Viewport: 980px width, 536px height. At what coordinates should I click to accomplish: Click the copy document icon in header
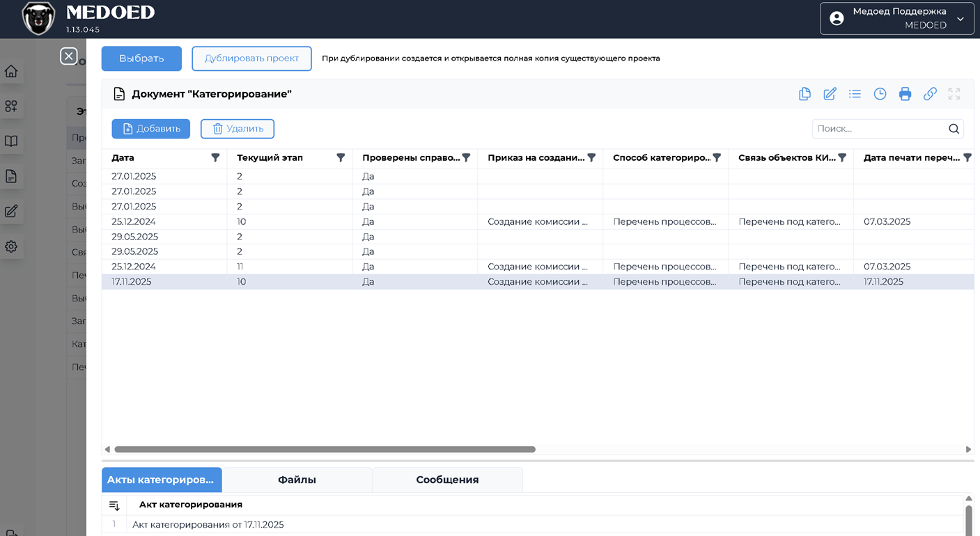(x=804, y=94)
